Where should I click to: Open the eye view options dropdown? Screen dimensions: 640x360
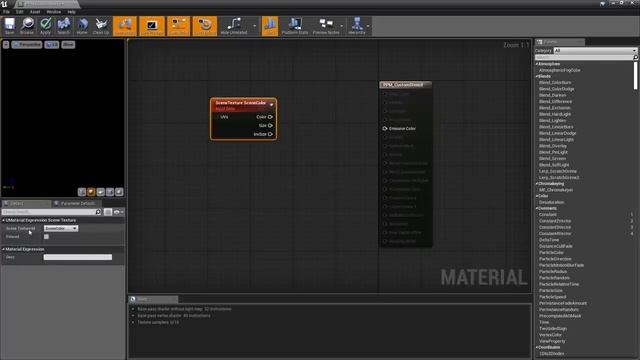(119, 212)
